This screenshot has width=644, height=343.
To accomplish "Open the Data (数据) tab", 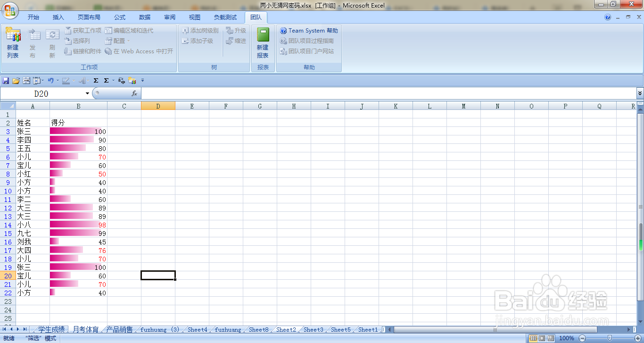I will tap(145, 17).
